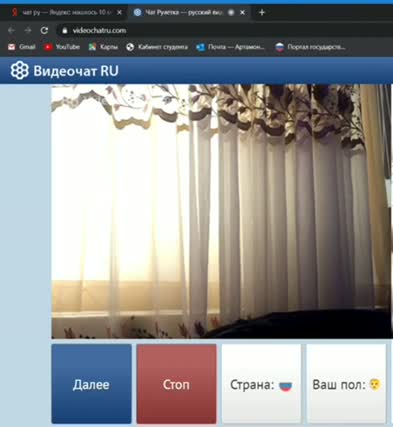Open the YouTube bookmark
Screen dimensions: 393x427
[62, 47]
